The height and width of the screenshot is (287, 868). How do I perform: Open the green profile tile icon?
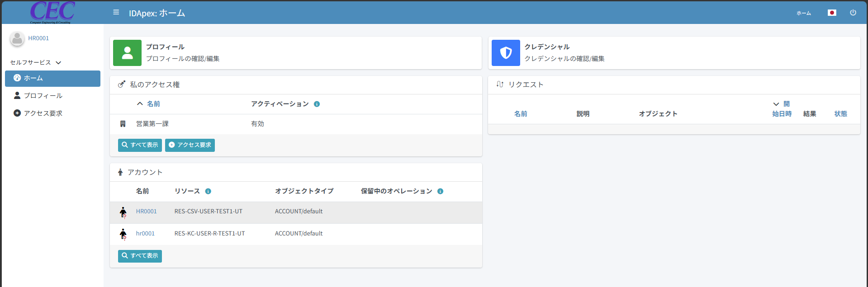127,53
